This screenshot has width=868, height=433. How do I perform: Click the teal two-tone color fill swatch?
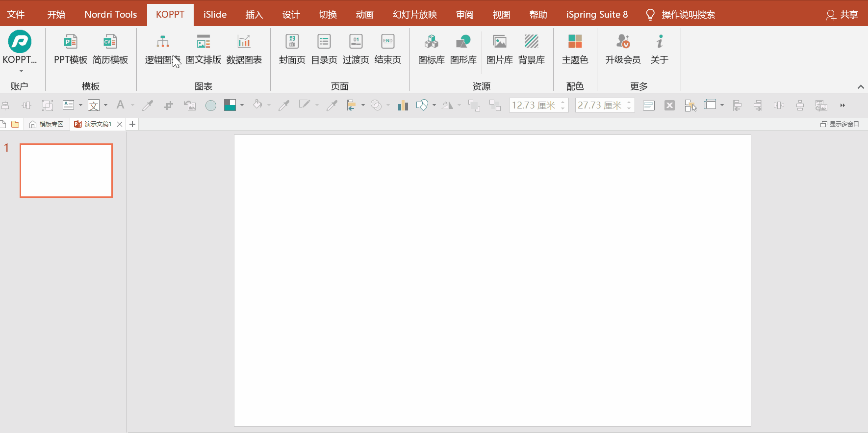230,105
